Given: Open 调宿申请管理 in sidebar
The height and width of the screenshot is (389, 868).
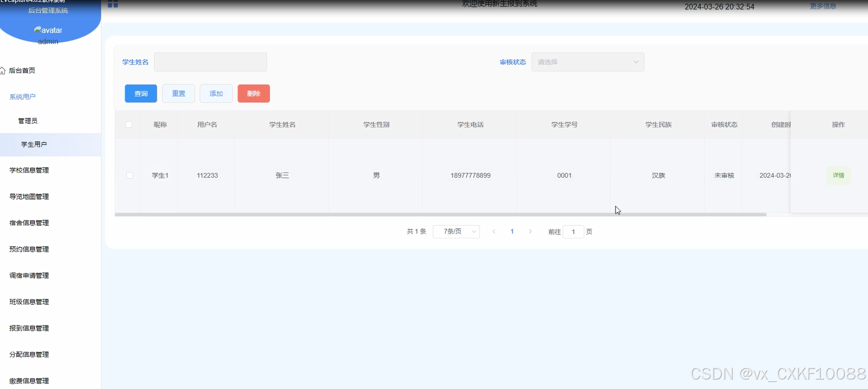Looking at the screenshot, I should (x=29, y=275).
